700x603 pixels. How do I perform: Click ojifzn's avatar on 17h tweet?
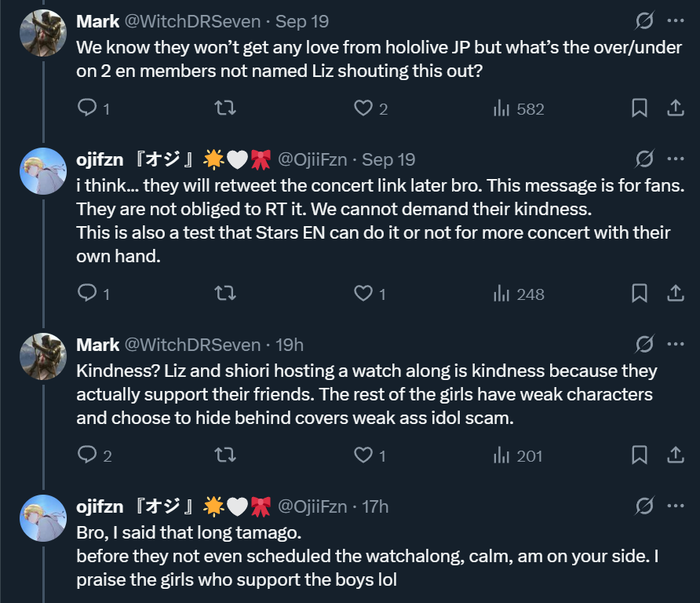[43, 518]
